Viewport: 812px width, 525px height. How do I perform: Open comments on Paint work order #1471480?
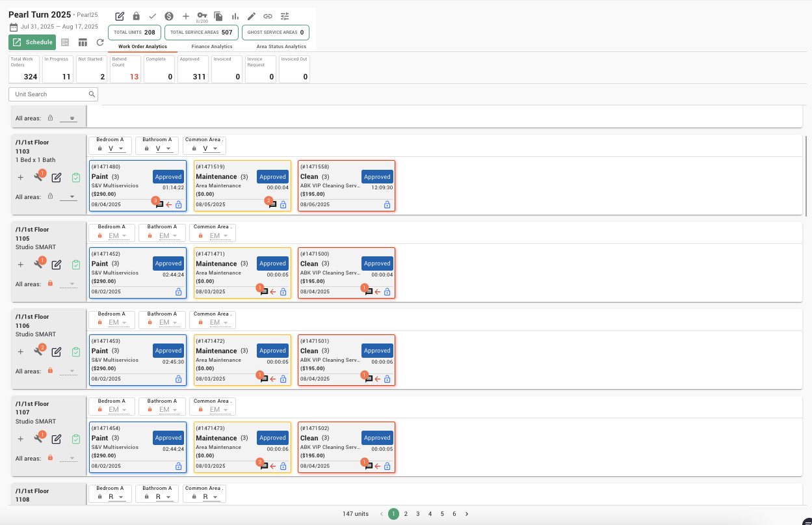point(159,204)
